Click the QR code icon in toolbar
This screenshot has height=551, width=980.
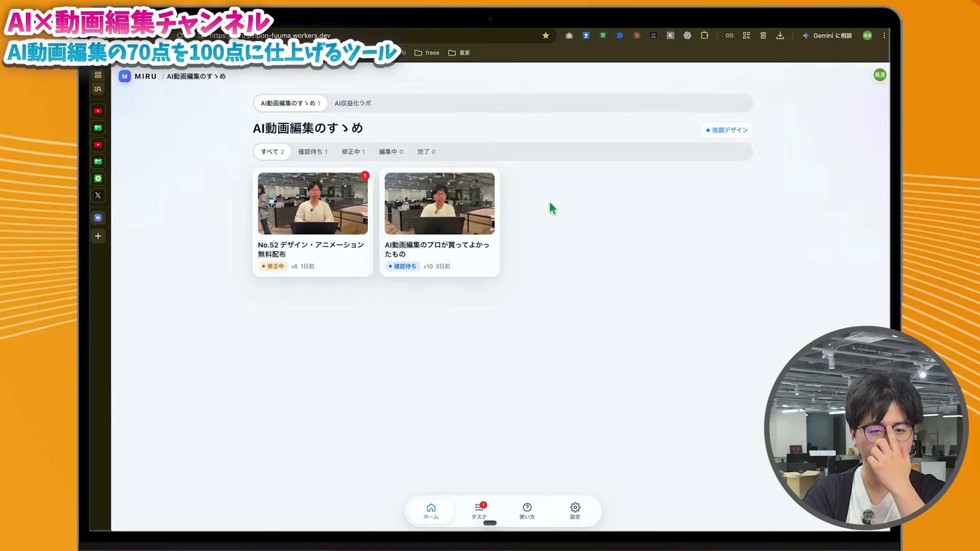click(746, 35)
